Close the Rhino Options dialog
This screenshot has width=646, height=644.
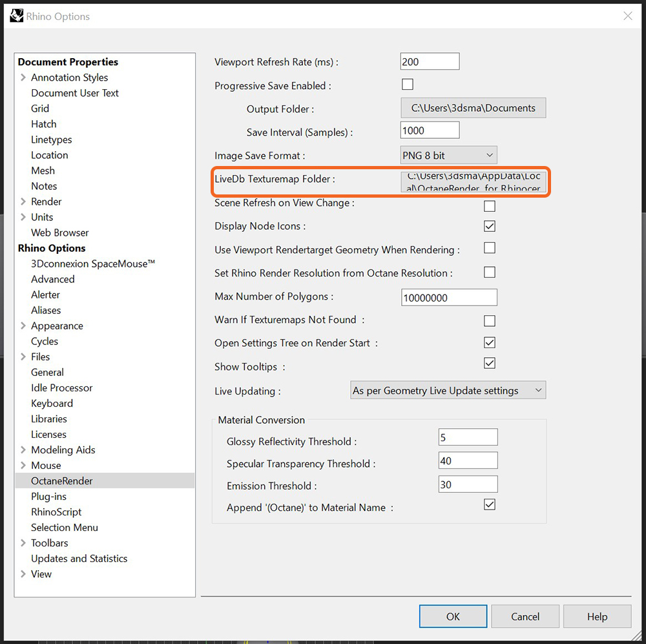[627, 16]
